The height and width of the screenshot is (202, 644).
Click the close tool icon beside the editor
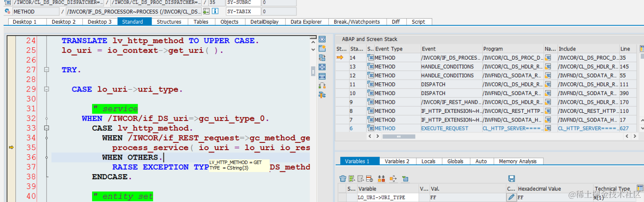[x=322, y=40]
